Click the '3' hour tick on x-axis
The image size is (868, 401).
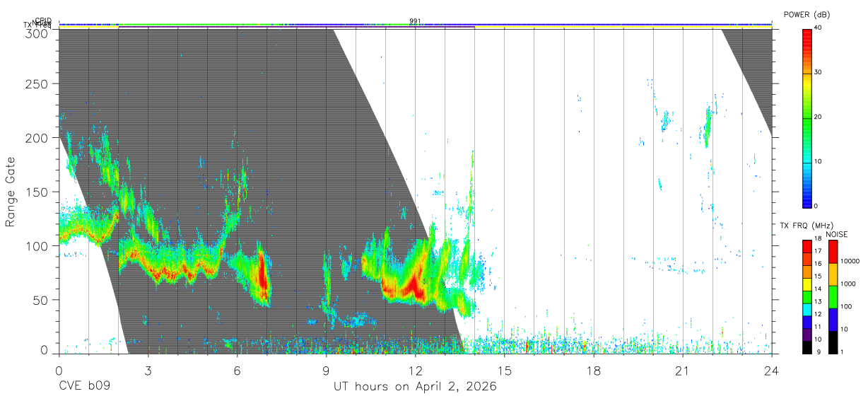148,371
